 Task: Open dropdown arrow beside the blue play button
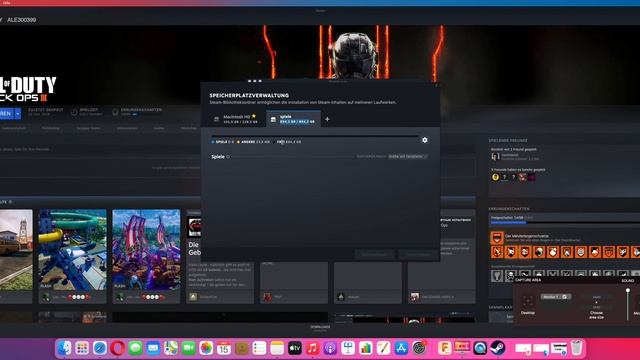click(18, 113)
